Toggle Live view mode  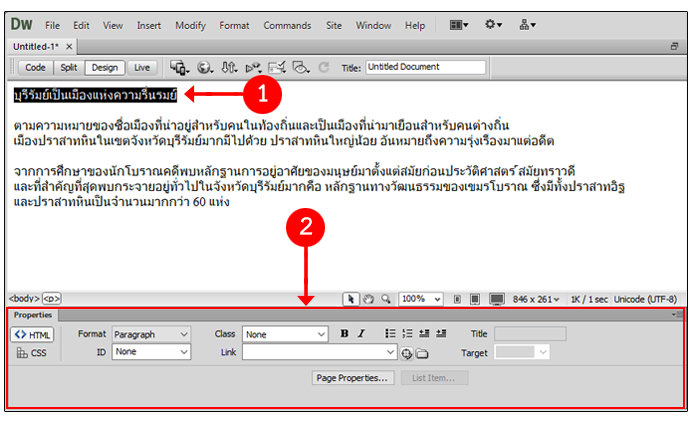(x=141, y=68)
